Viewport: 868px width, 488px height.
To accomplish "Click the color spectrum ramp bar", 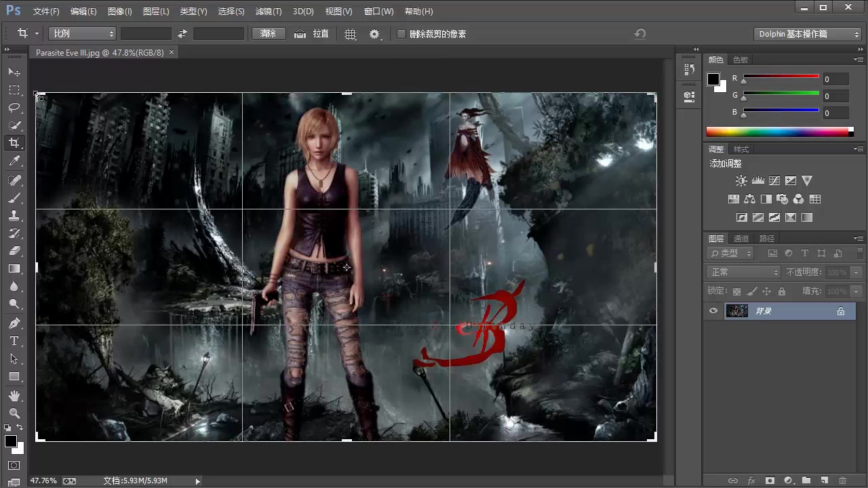I will 778,131.
